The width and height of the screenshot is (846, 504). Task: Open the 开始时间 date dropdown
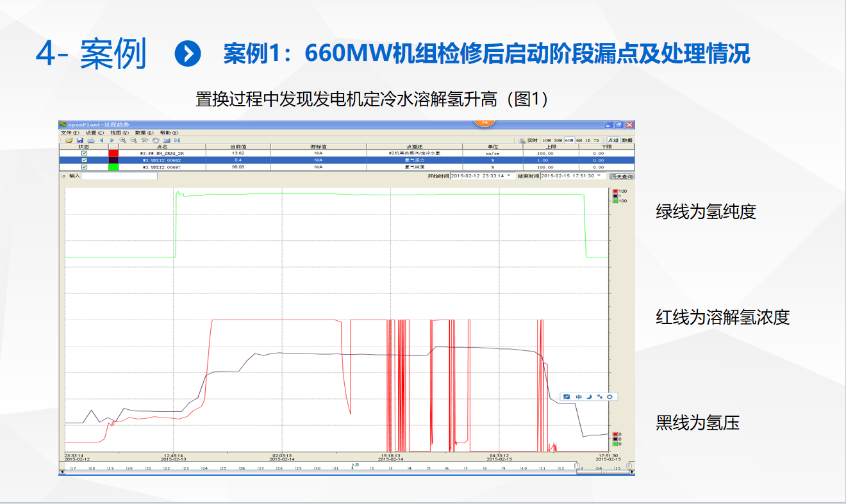click(x=509, y=175)
